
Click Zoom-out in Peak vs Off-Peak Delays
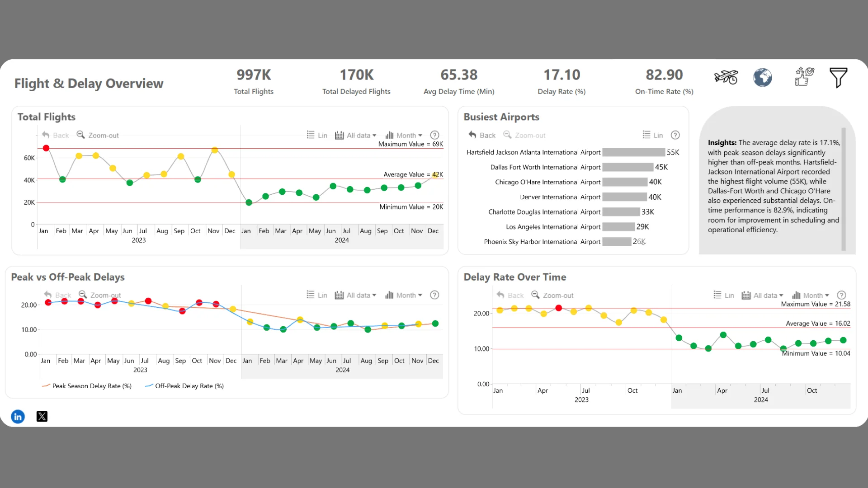[x=100, y=295]
